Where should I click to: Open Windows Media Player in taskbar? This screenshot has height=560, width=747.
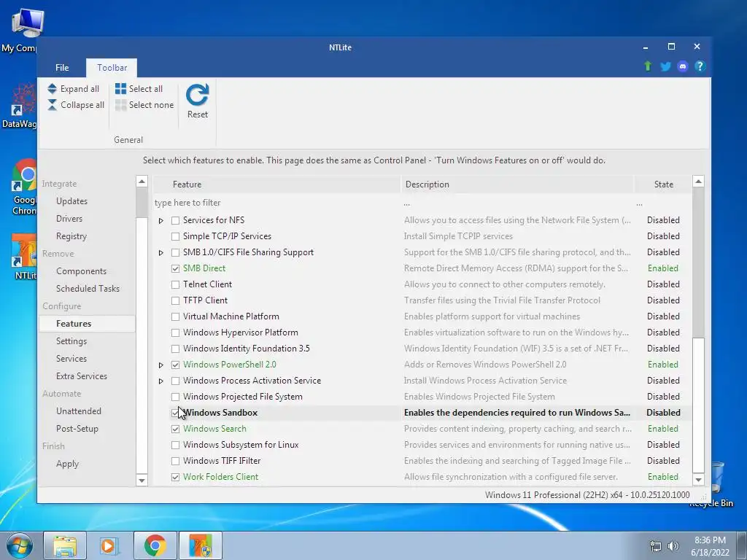click(109, 545)
